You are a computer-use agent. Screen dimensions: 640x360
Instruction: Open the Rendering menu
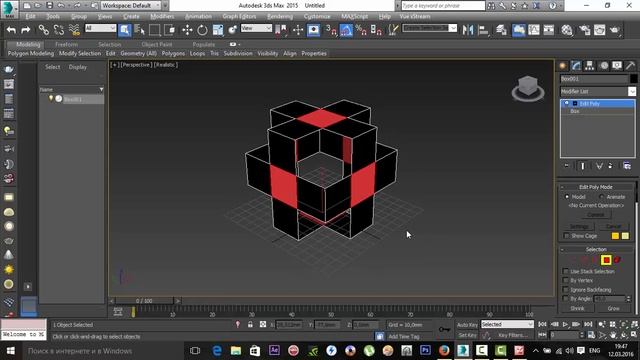pyautogui.click(x=280, y=16)
